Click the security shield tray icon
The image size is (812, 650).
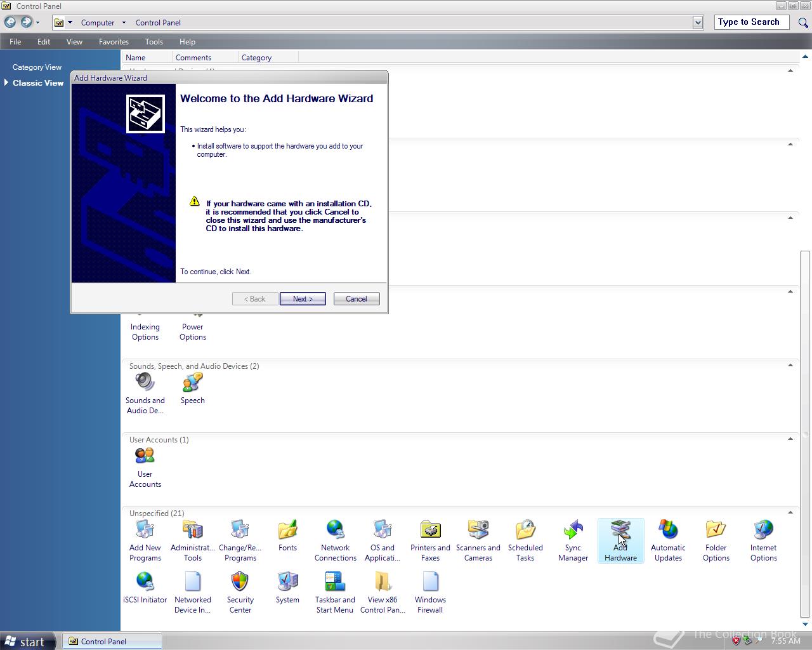tap(736, 641)
